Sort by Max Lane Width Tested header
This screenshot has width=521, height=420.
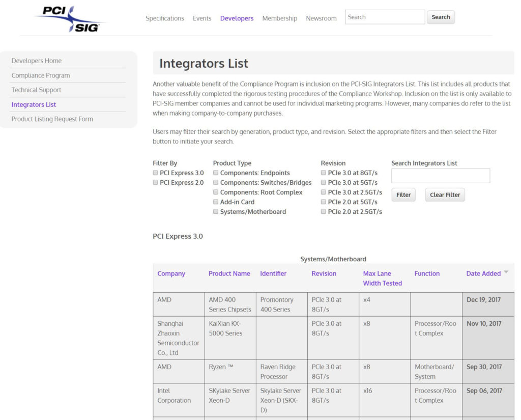tap(382, 278)
